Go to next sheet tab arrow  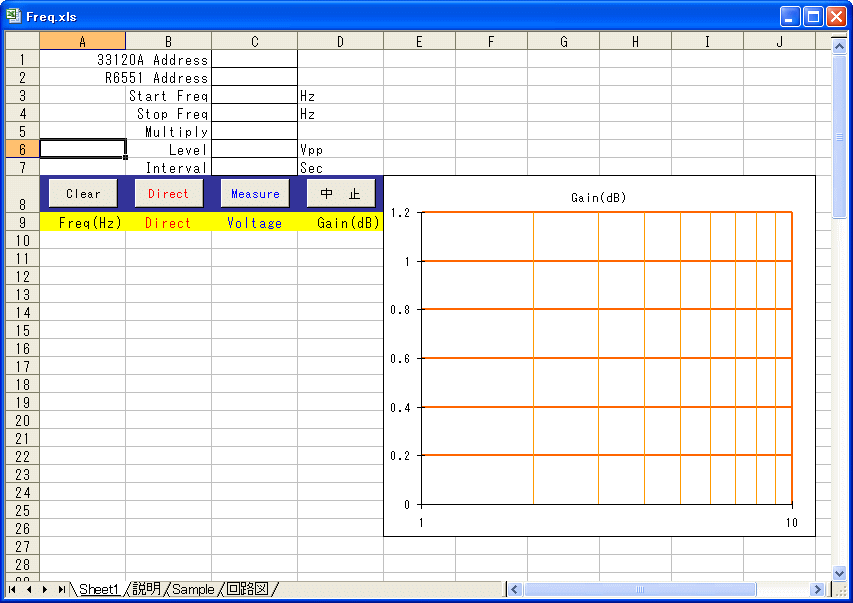tap(45, 589)
